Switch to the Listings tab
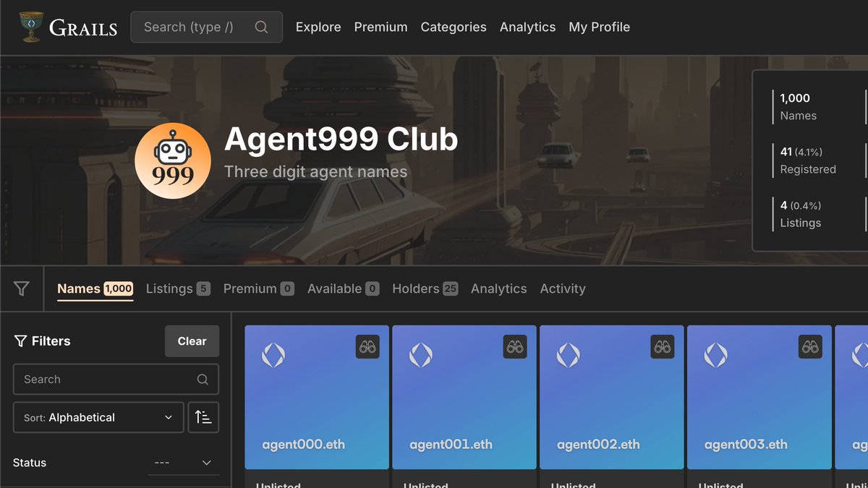 (178, 288)
